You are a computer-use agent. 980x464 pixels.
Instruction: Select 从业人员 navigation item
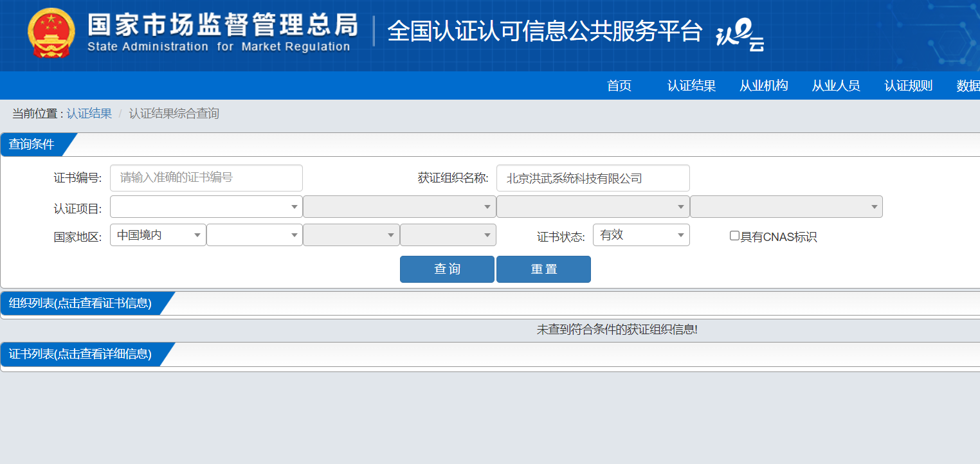coord(835,85)
